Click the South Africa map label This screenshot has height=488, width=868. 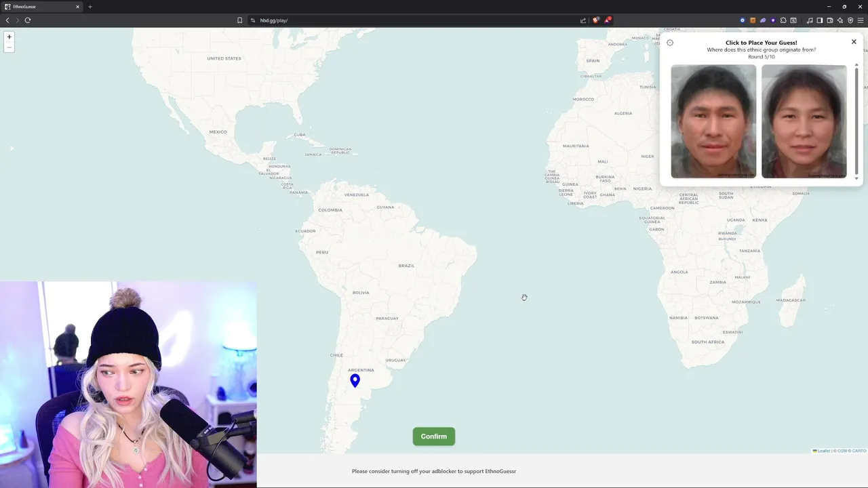tap(708, 342)
